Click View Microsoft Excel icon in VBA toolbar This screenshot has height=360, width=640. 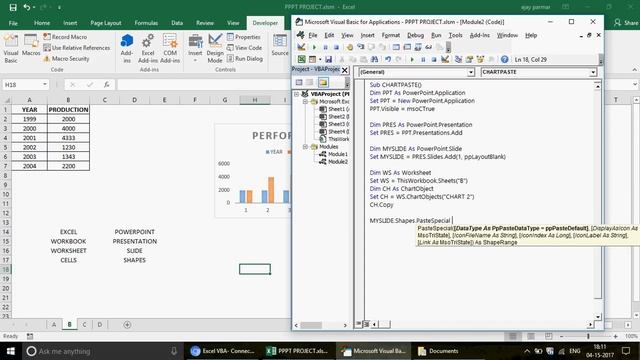(301, 60)
